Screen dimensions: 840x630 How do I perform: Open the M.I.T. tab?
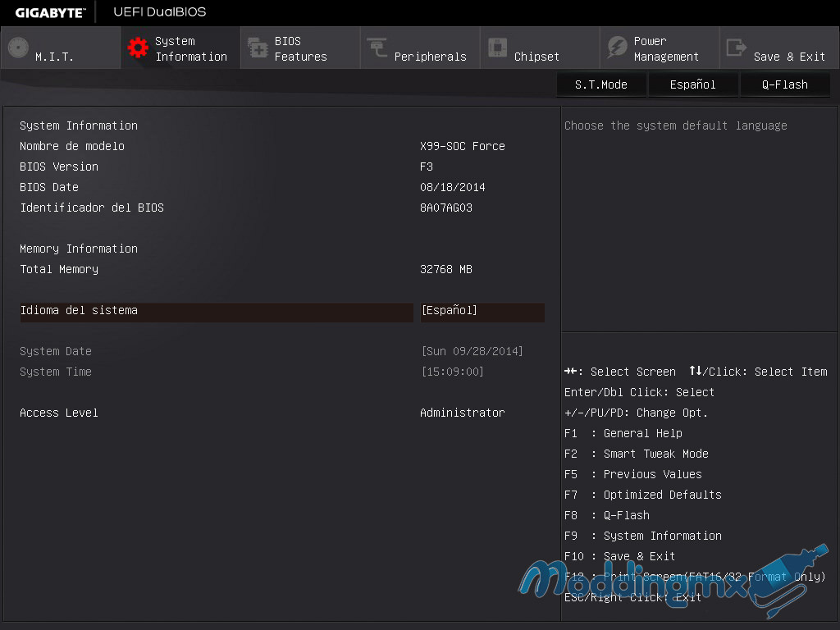pos(61,48)
